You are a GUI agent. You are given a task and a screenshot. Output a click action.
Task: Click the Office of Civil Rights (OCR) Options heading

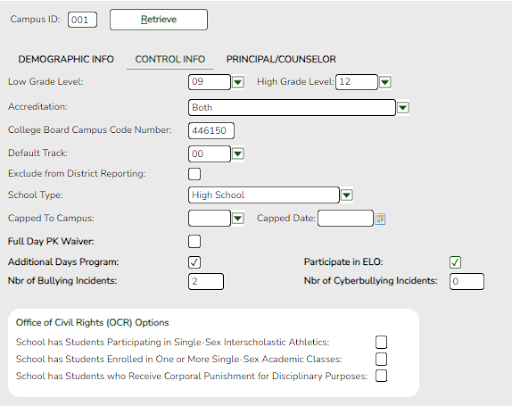92,323
